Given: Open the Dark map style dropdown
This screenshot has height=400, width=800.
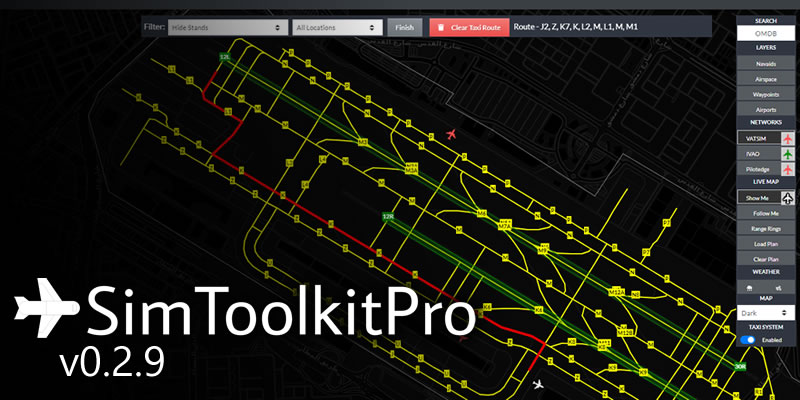Looking at the screenshot, I should pos(766,313).
